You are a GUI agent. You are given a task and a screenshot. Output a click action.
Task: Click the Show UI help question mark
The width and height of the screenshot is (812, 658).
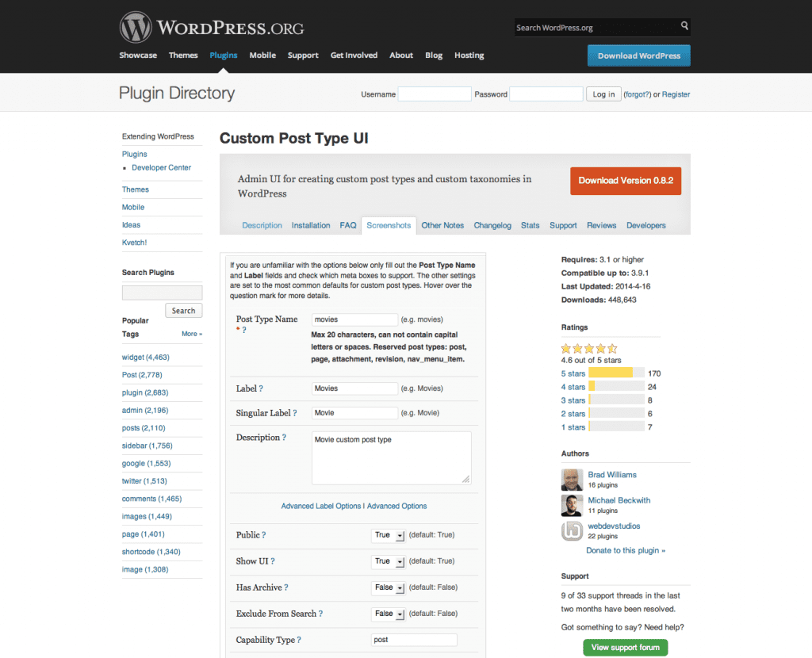tap(273, 561)
